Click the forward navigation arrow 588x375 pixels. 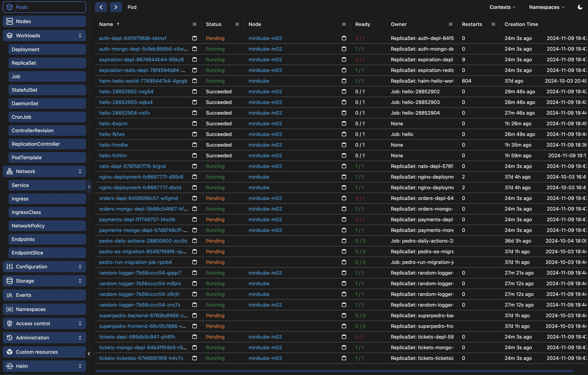tap(116, 7)
